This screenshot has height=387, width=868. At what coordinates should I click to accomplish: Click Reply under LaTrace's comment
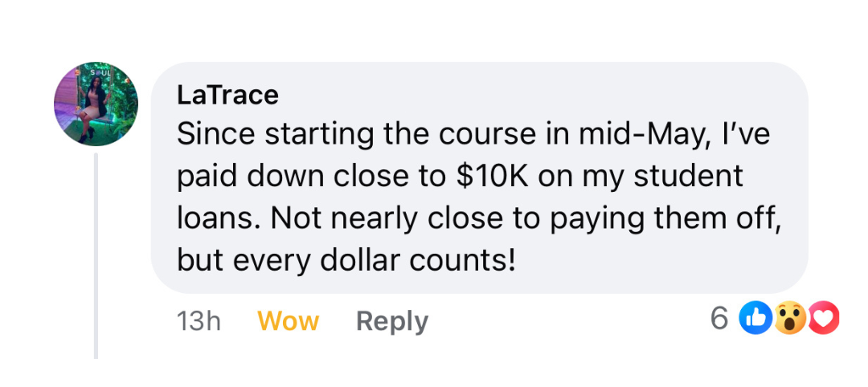[392, 321]
